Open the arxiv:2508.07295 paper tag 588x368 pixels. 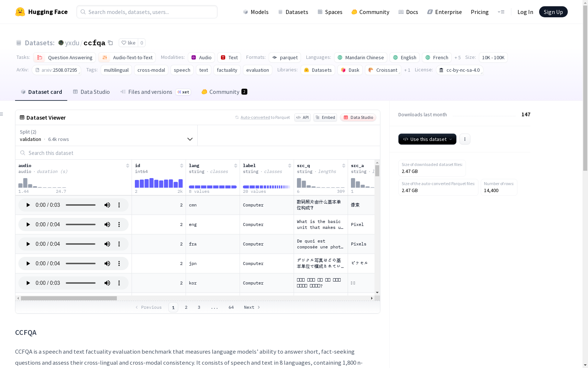[56, 70]
